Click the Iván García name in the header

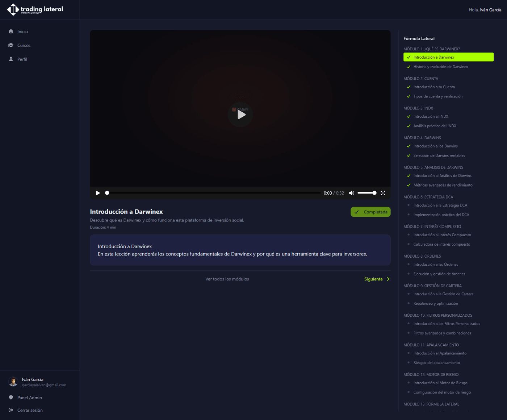491,10
